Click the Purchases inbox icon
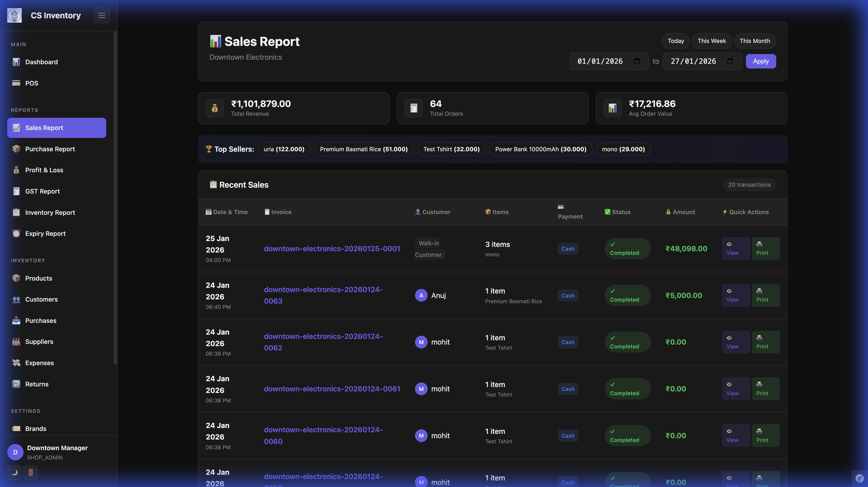 (16, 321)
